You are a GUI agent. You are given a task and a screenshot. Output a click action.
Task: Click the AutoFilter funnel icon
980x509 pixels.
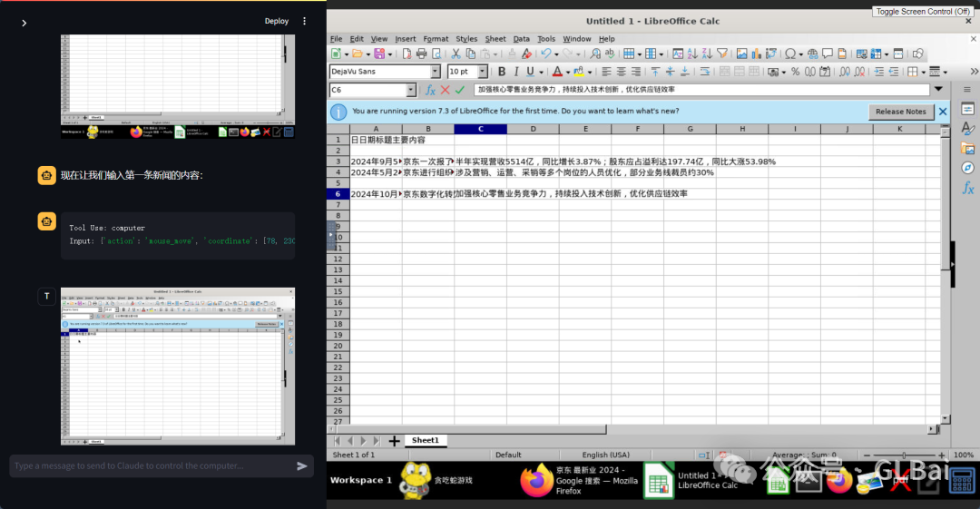(x=722, y=54)
